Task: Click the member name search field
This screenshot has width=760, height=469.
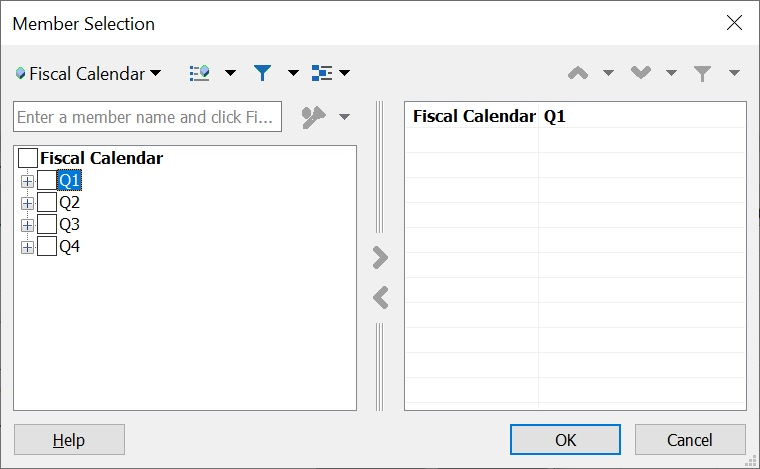Action: [x=147, y=117]
